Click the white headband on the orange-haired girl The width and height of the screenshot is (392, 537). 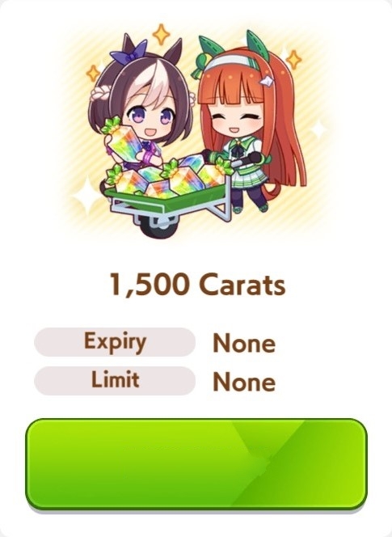[233, 62]
